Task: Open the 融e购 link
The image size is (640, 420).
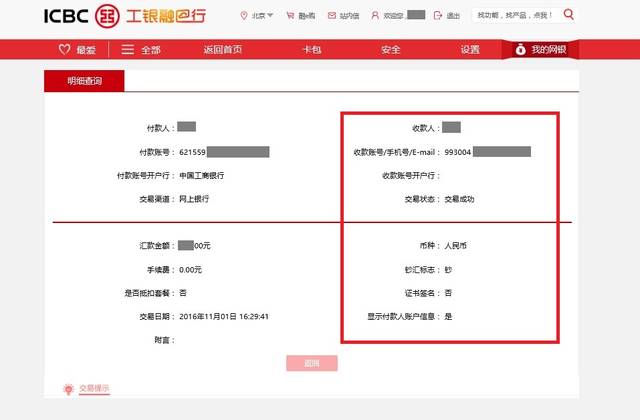Action: (304, 16)
